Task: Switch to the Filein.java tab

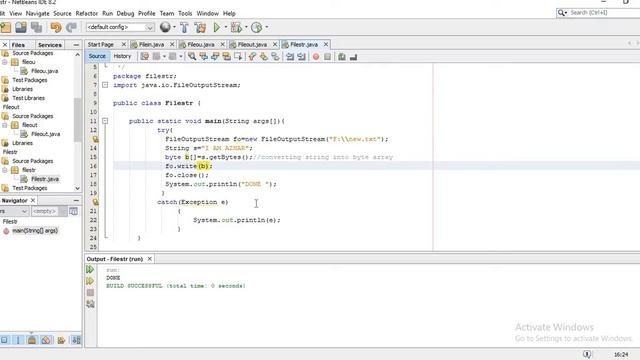Action: (x=151, y=44)
